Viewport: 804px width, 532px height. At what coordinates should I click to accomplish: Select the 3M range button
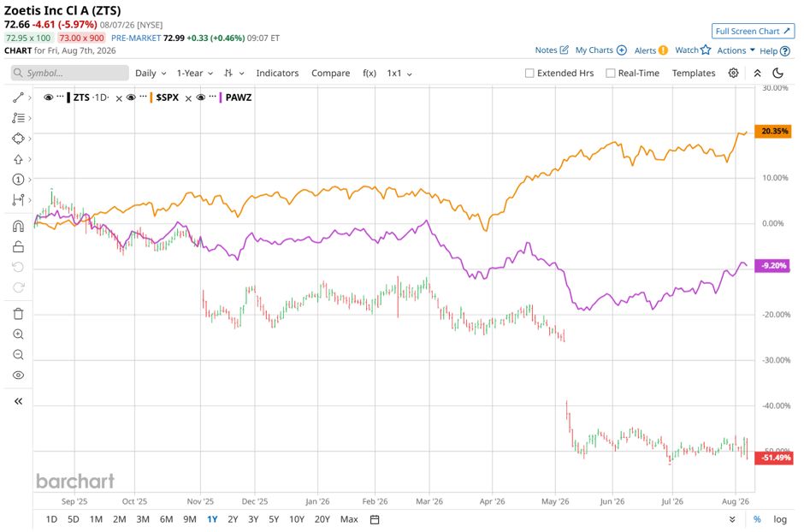click(x=143, y=519)
